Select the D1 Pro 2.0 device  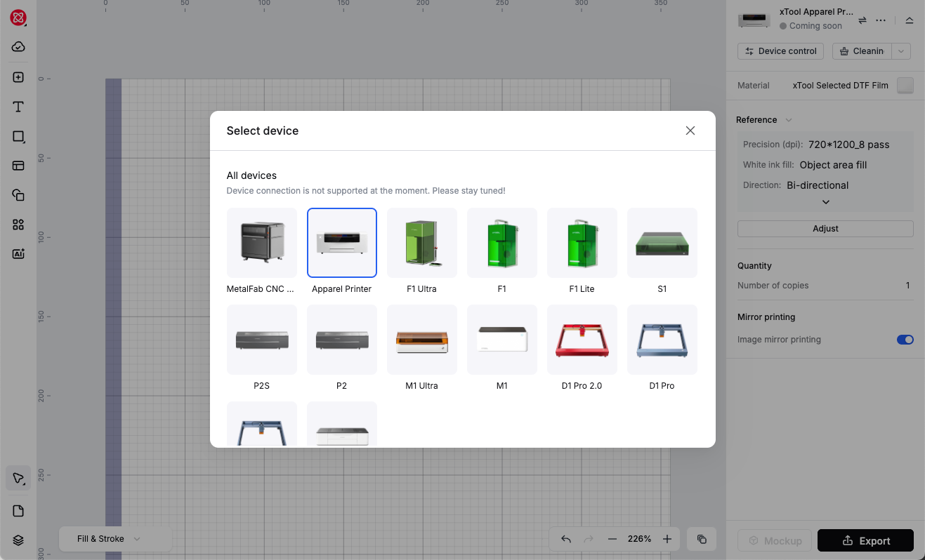(582, 340)
